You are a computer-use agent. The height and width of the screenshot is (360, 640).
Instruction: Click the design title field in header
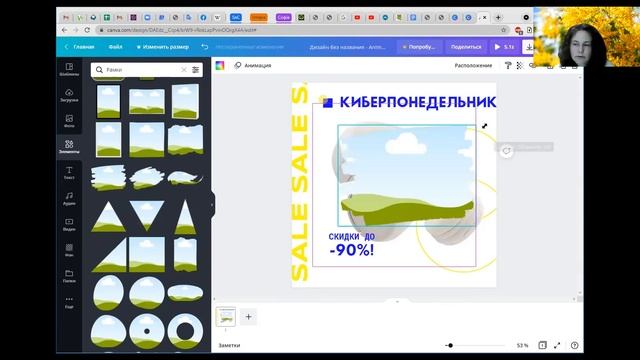click(x=347, y=47)
